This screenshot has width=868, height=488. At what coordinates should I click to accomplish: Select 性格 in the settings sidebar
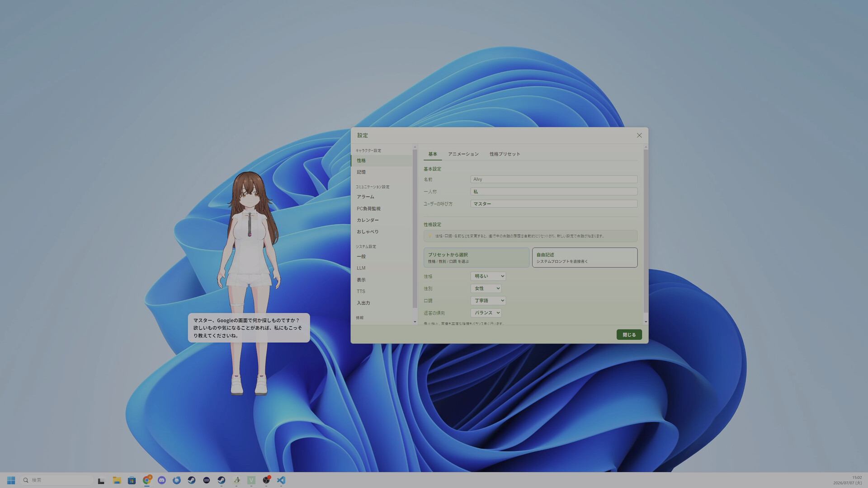[382, 160]
